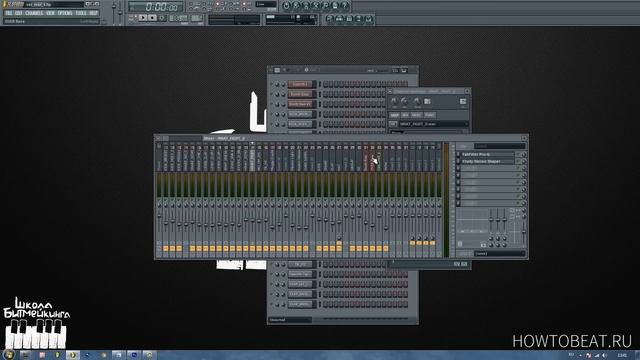Open the Fruity Stereo Shaper effect slot
Screen dimensions: 640x360
pos(488,161)
